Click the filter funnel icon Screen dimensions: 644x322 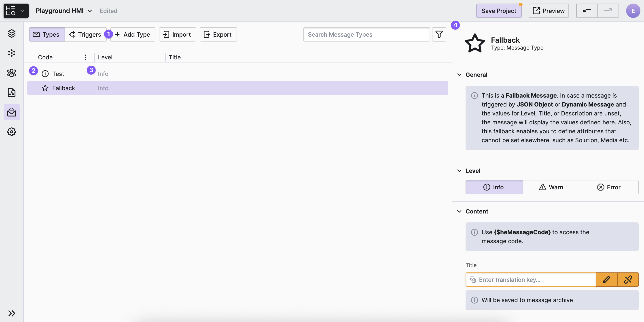[x=439, y=34]
